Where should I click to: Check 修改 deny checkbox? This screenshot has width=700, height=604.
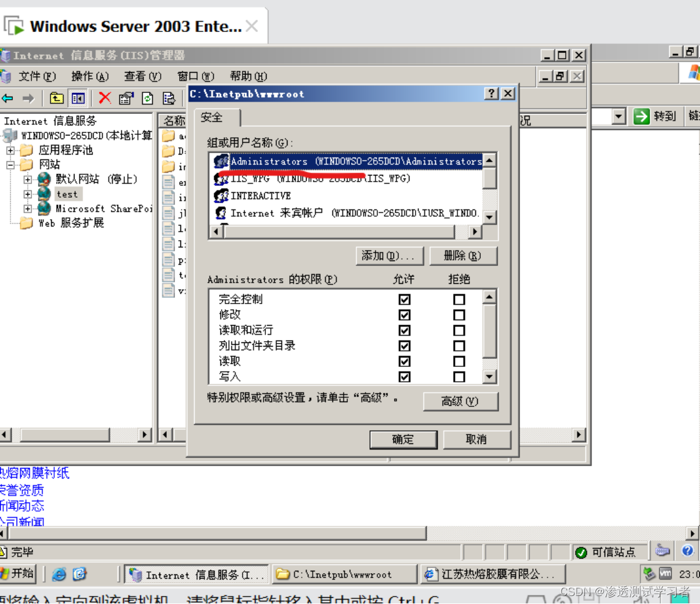(459, 315)
